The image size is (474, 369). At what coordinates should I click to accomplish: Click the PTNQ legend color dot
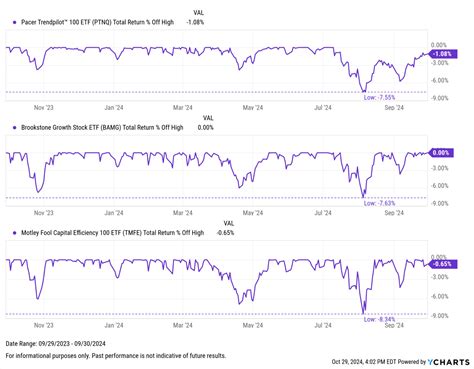pos(14,22)
